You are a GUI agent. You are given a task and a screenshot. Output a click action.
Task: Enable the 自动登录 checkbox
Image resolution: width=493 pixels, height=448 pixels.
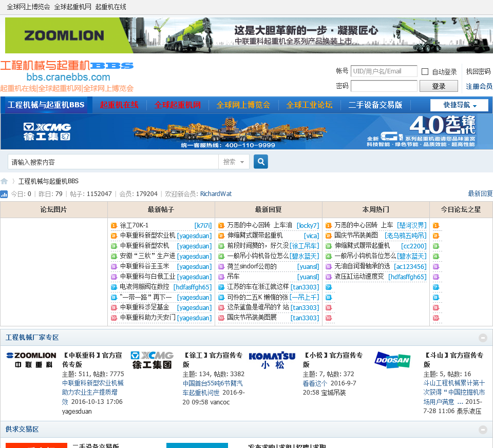[425, 72]
